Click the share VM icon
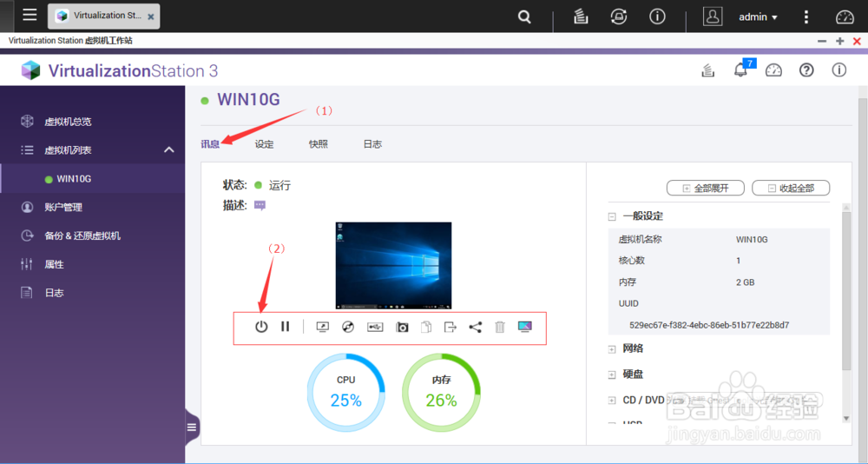The height and width of the screenshot is (464, 868). tap(475, 327)
